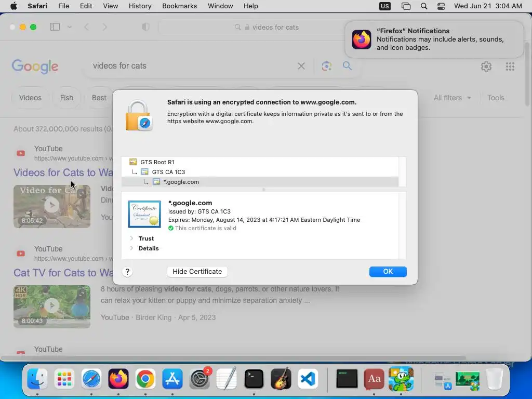Open the Window menu in menu bar
The width and height of the screenshot is (532, 399).
click(x=220, y=6)
